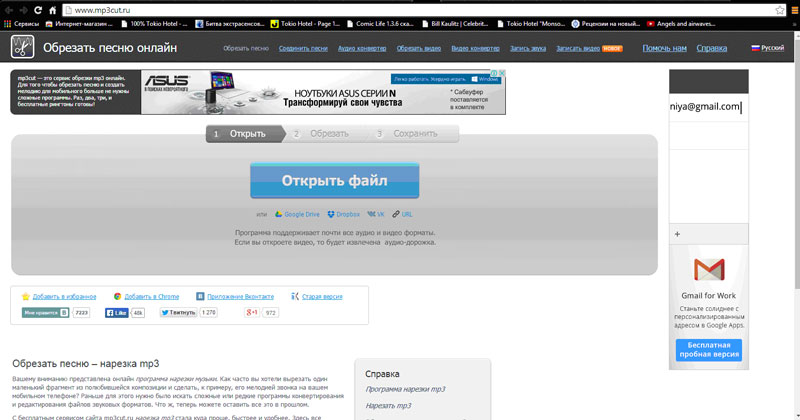Image resolution: width=800 pixels, height=420 pixels.
Task: Click the 'Открыть файл' button
Action: click(334, 181)
